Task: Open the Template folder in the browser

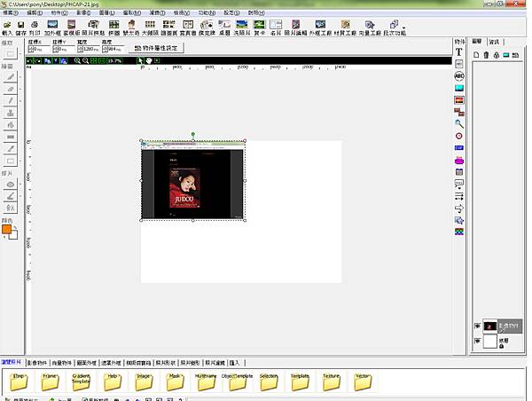Action: (300, 382)
